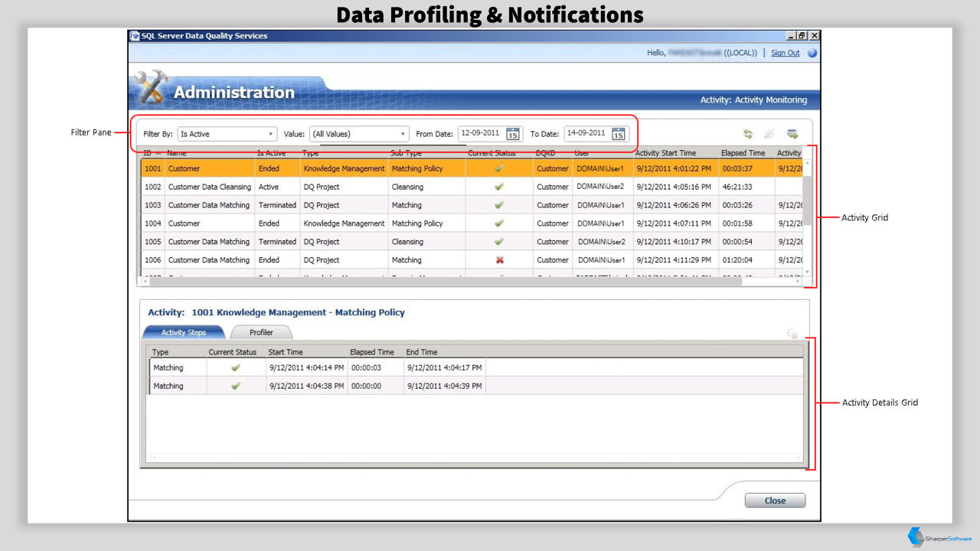
Task: Click the Activity Grid vertical scrollbar thumb
Action: point(807,200)
